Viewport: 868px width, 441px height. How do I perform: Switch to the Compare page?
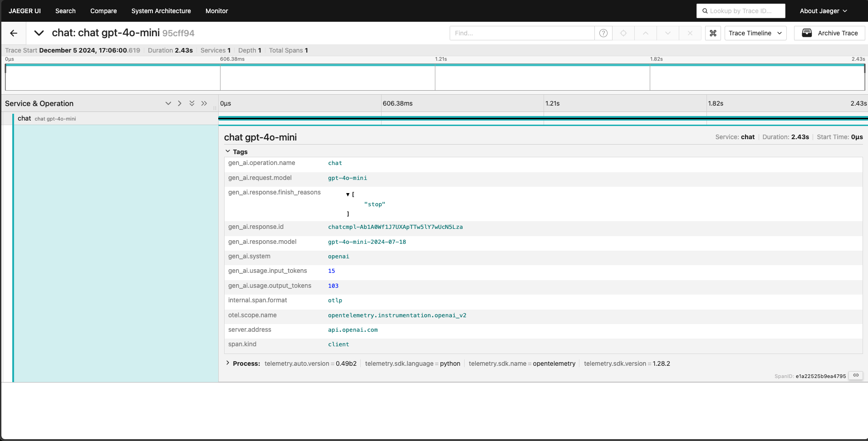(x=103, y=10)
